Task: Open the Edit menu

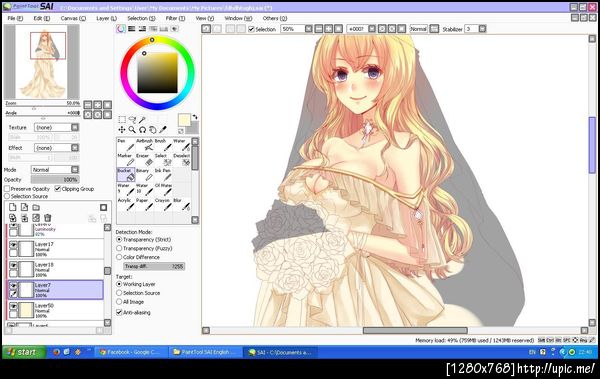Action: [x=41, y=18]
